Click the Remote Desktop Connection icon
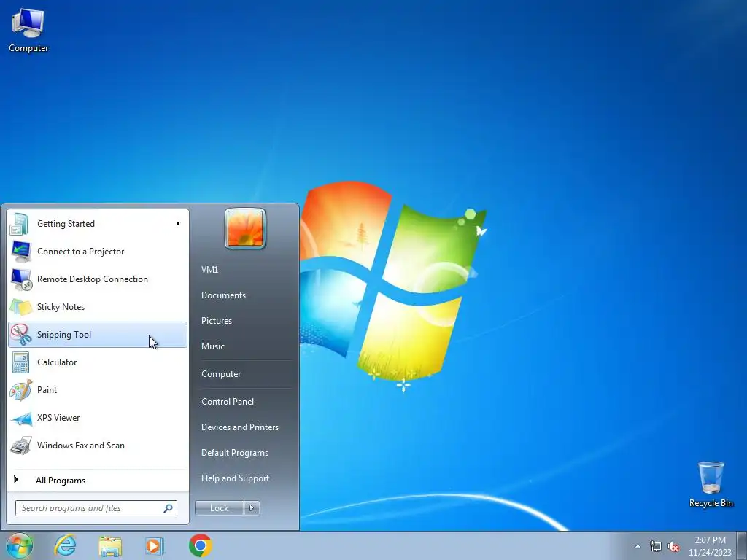The image size is (747, 560). (x=21, y=279)
